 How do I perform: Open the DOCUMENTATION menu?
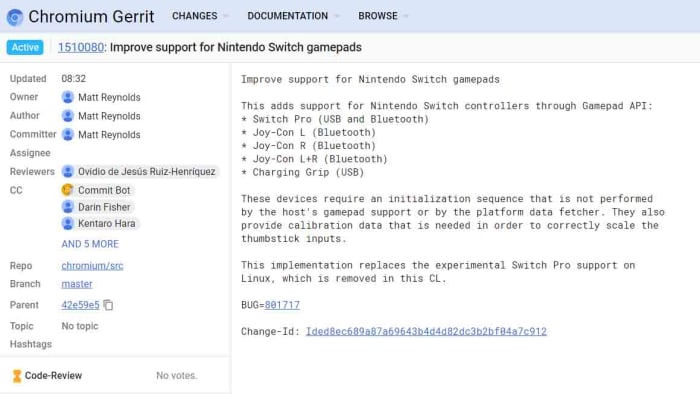tap(288, 16)
